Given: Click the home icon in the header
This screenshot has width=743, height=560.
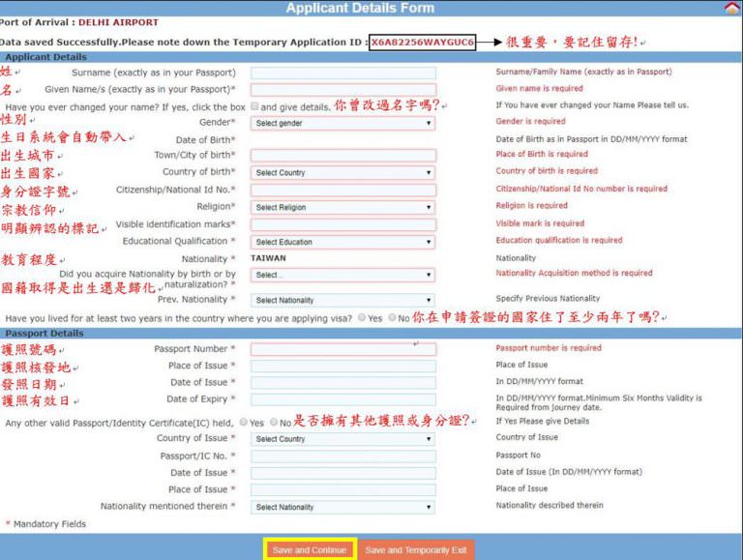Looking at the screenshot, I should tap(731, 8).
